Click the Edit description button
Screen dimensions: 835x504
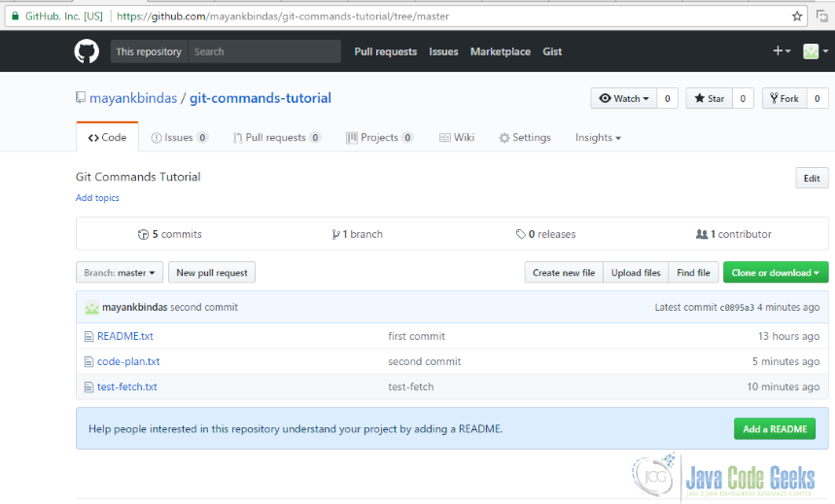[x=812, y=179]
